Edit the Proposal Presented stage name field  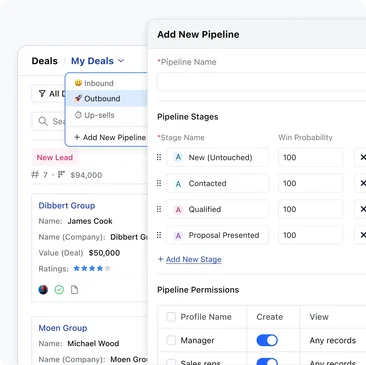[x=218, y=235]
